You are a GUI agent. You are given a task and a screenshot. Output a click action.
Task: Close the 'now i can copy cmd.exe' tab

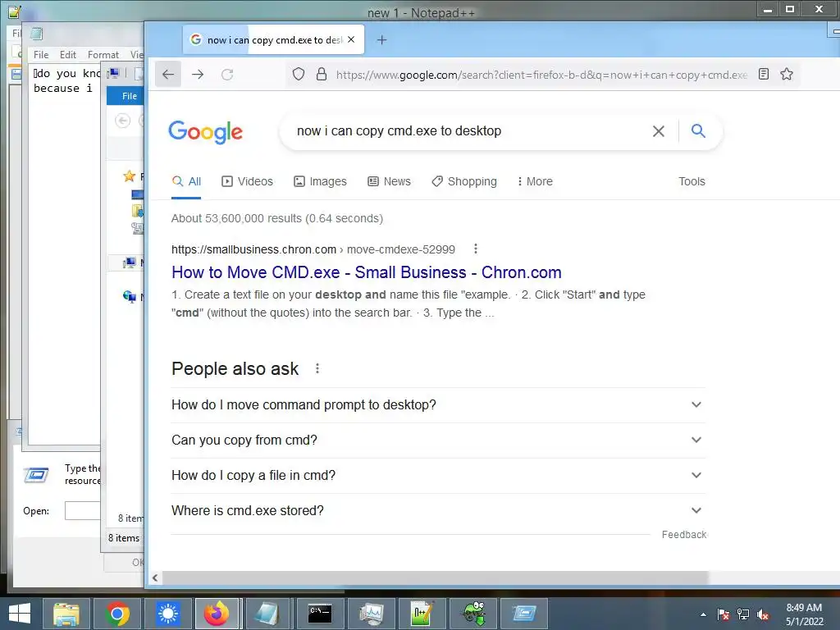351,39
